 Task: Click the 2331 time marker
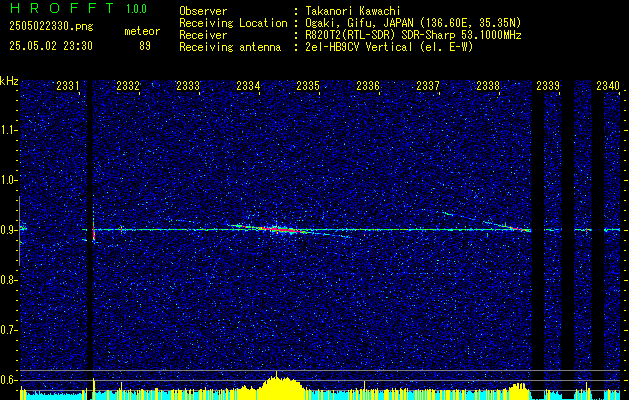[x=68, y=85]
